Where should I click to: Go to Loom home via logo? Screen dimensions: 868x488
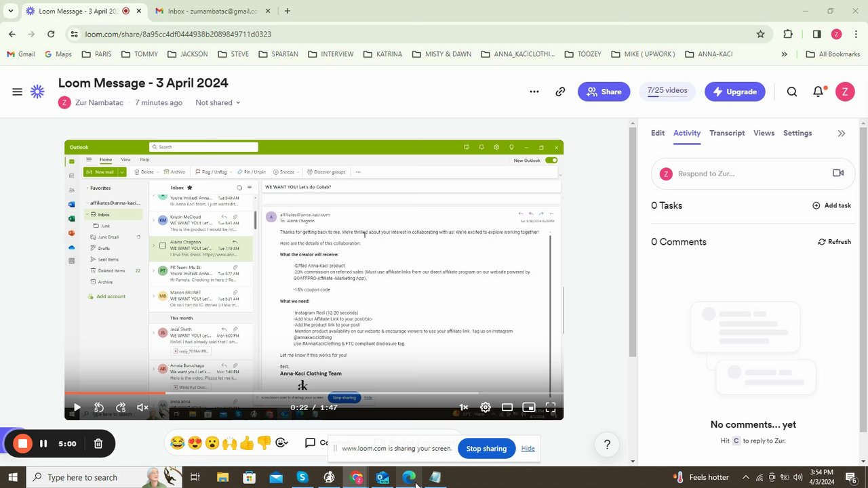pos(38,92)
